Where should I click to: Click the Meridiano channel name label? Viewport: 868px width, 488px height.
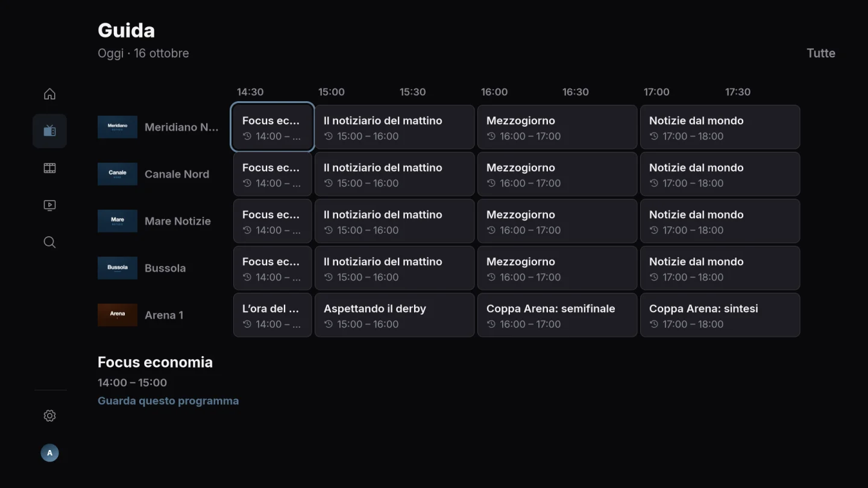coord(181,127)
